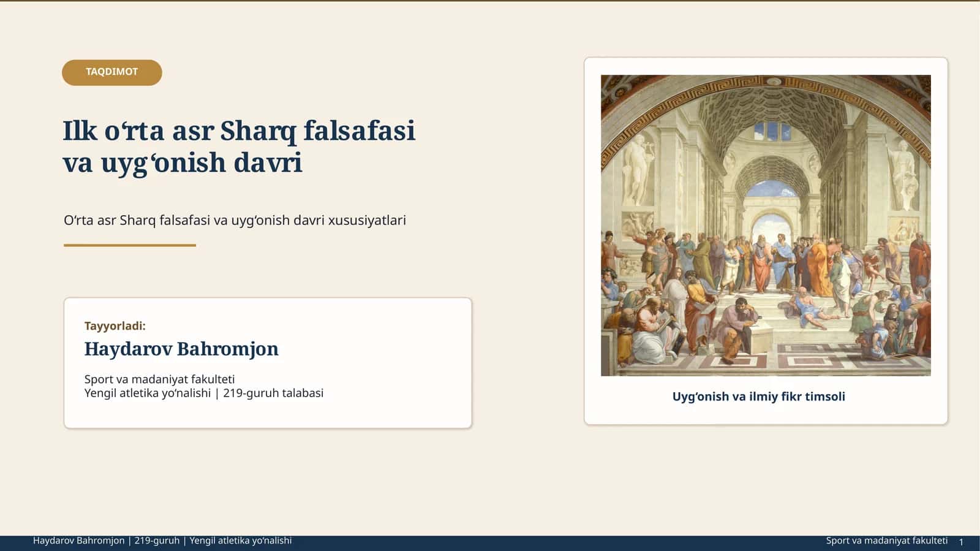Click the TAQDIMOT badge

pos(112,72)
